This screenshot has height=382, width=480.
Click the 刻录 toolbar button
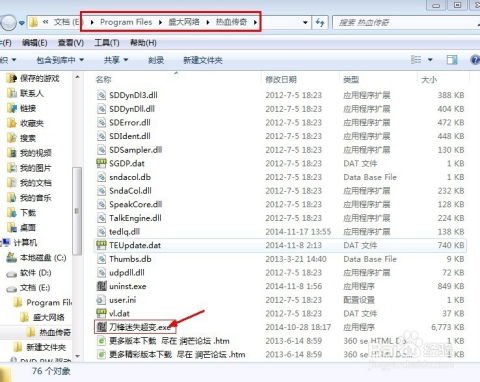[x=156, y=60]
